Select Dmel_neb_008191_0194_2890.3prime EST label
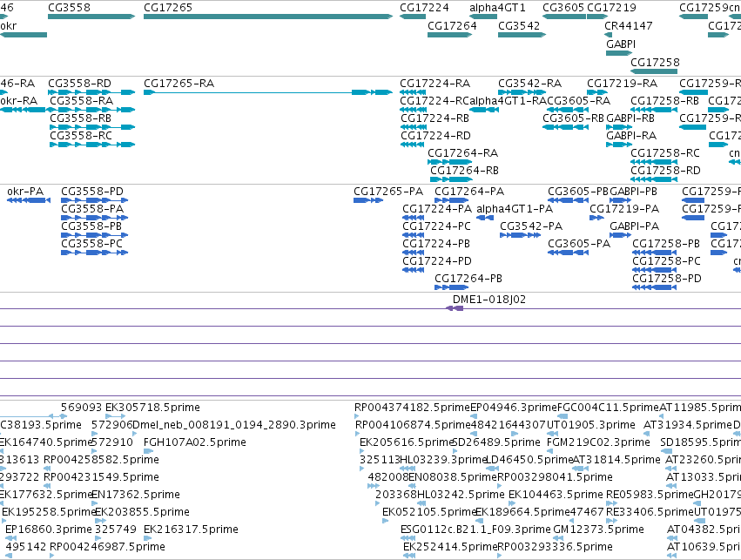 [x=234, y=425]
